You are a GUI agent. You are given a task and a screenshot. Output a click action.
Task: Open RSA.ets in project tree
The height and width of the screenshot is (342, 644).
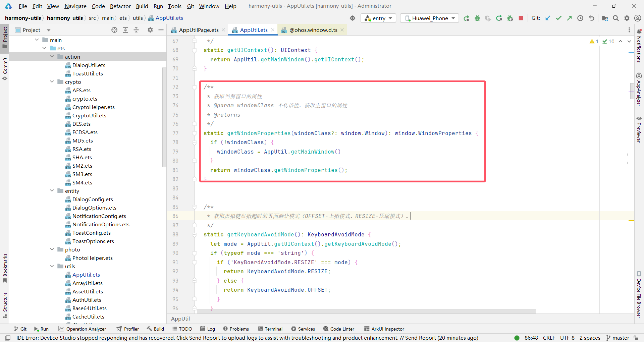(x=82, y=149)
